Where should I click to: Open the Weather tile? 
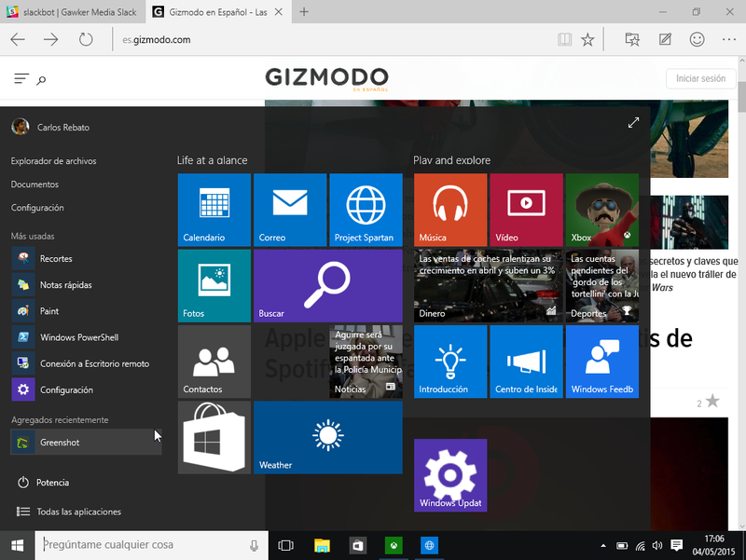(328, 437)
